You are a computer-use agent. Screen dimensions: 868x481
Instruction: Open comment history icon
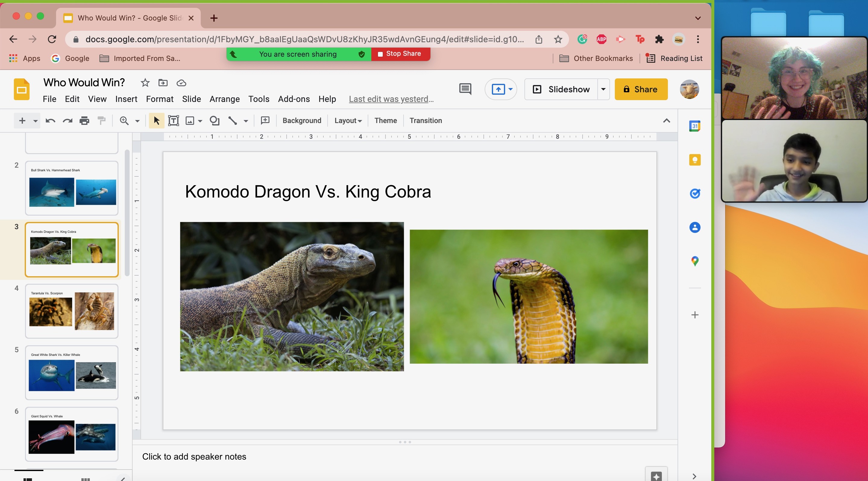(465, 89)
